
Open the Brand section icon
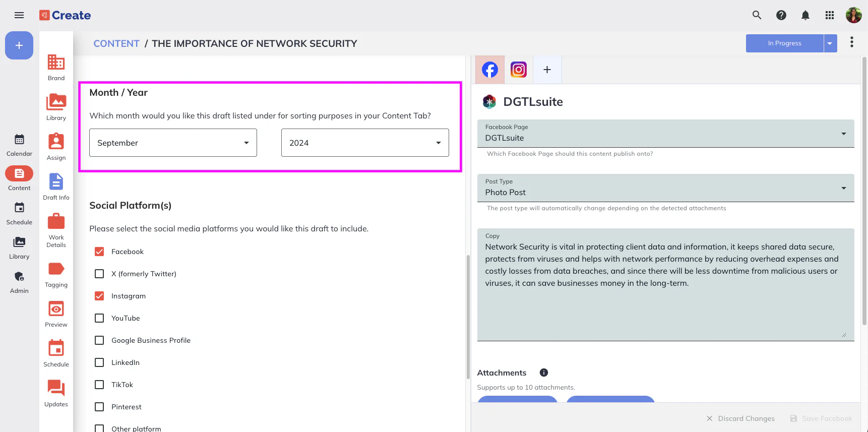pyautogui.click(x=56, y=63)
